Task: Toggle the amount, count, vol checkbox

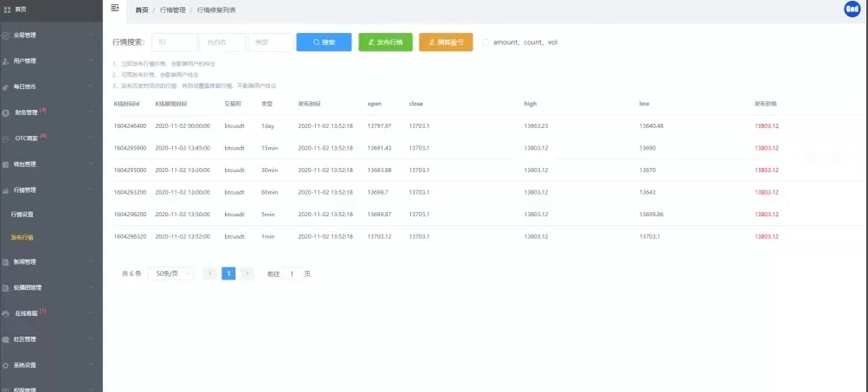Action: pyautogui.click(x=486, y=42)
